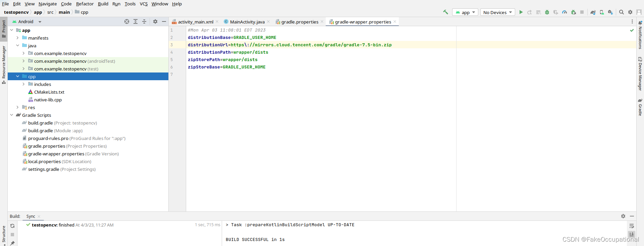The image size is (644, 246).
Task: Open the Profile app gauge icon
Action: point(565,12)
